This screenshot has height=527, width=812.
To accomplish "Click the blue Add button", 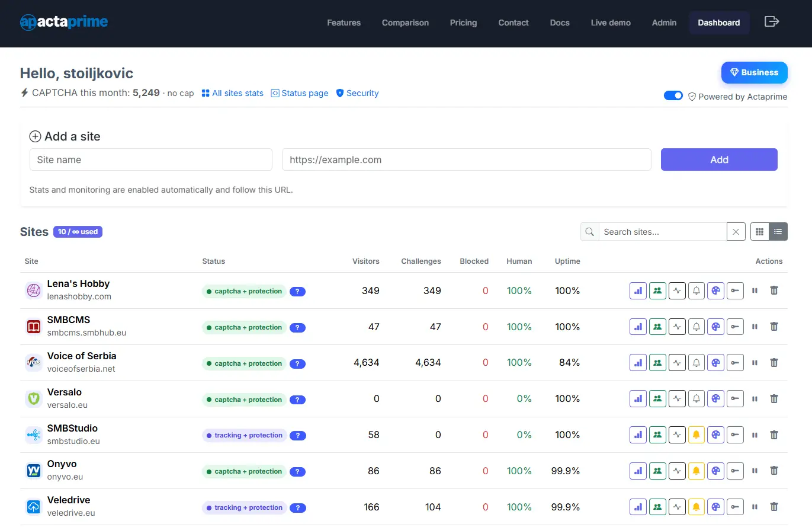I will (719, 159).
